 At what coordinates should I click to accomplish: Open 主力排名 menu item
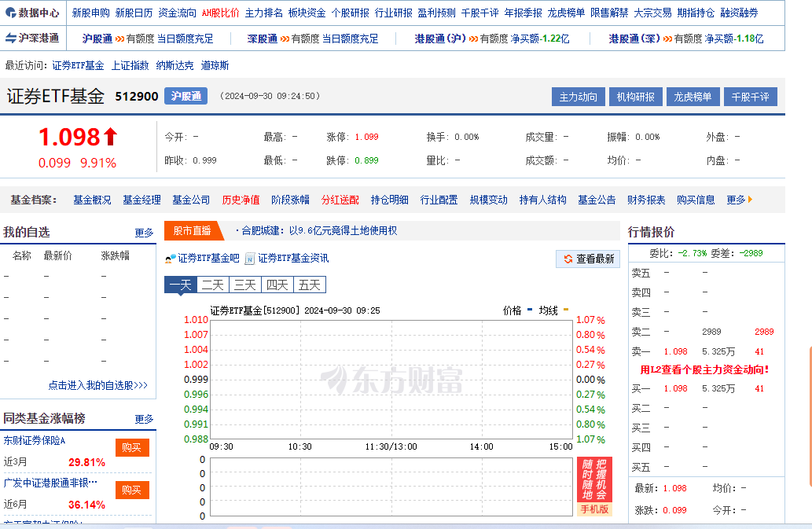coord(263,13)
